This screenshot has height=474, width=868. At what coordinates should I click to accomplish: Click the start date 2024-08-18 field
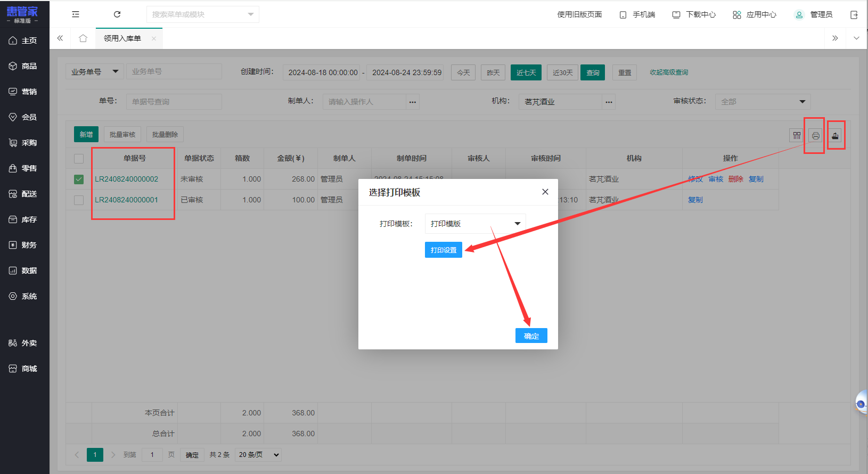[x=323, y=72]
